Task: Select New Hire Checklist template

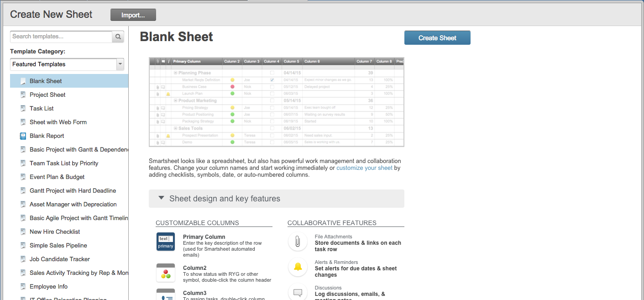Action: pos(69,232)
